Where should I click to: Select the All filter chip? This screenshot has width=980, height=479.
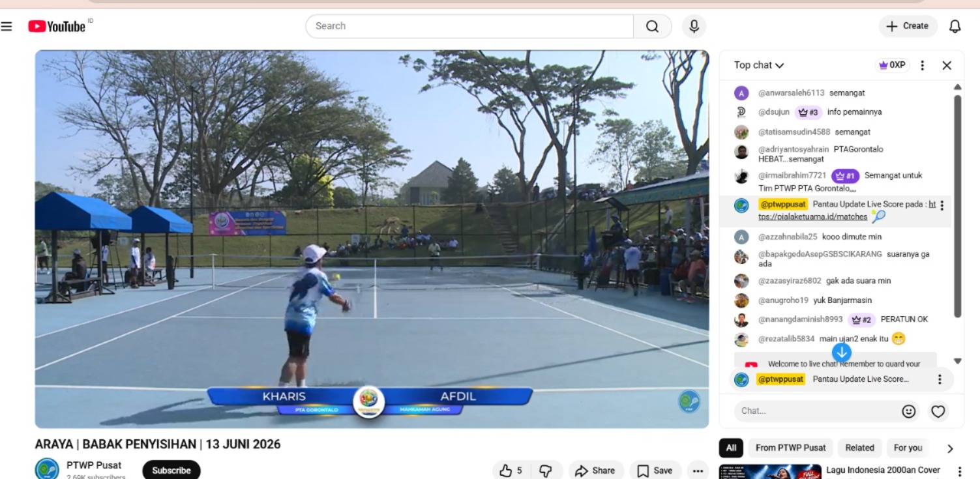coord(731,448)
